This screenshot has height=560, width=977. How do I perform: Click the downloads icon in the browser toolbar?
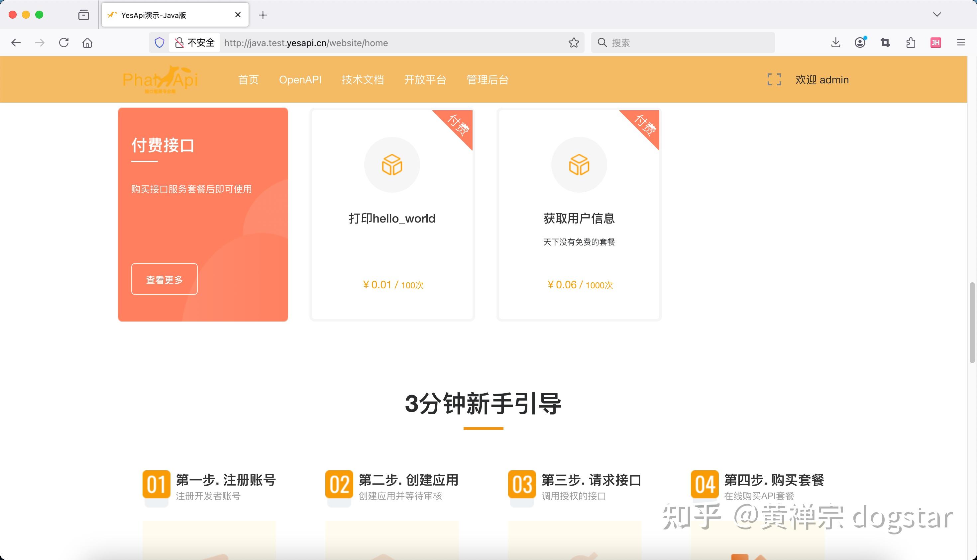click(835, 43)
